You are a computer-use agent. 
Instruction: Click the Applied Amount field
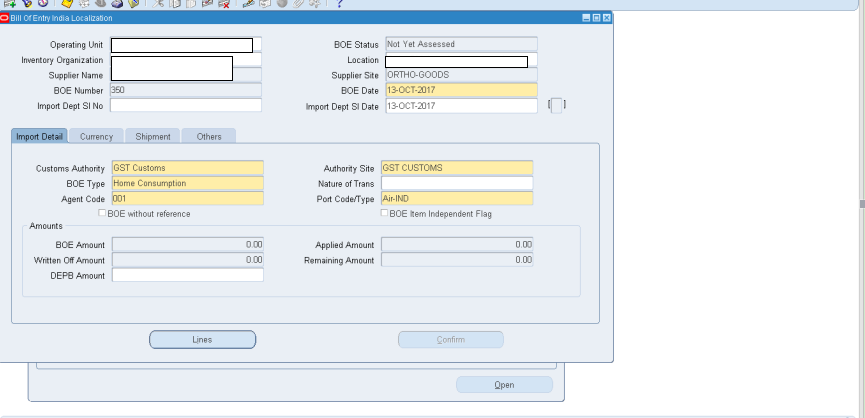pyautogui.click(x=457, y=244)
